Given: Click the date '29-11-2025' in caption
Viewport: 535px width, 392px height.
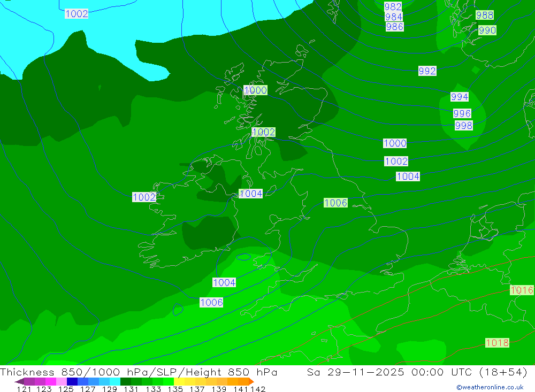Looking at the screenshot, I should pyautogui.click(x=366, y=372).
